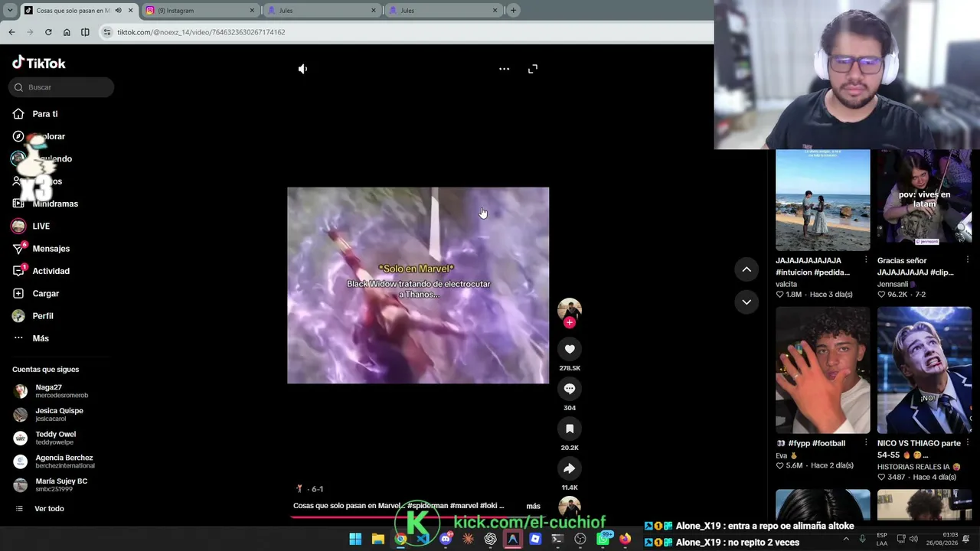Click the address bar URL
Image resolution: width=980 pixels, height=551 pixels.
[201, 32]
